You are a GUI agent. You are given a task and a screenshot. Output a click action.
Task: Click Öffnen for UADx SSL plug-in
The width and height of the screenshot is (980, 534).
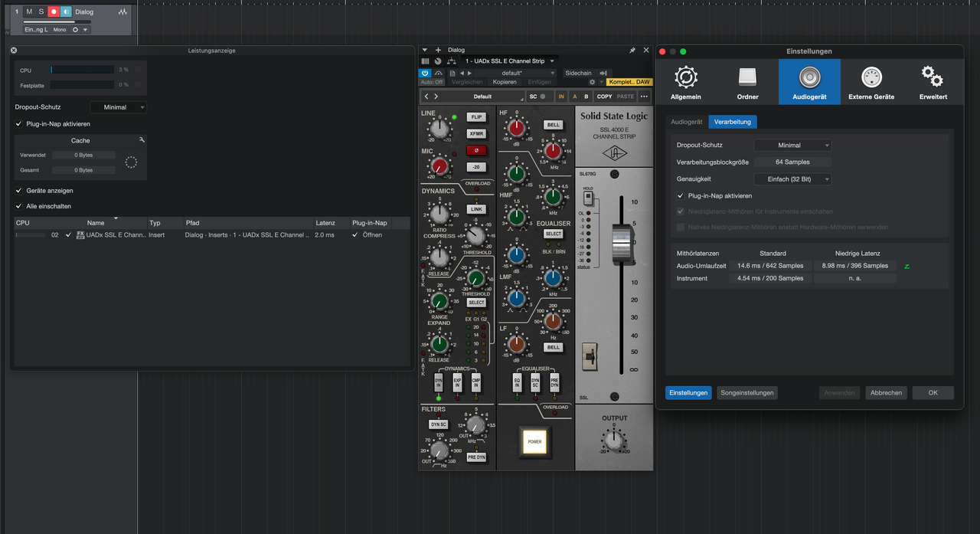(x=372, y=234)
